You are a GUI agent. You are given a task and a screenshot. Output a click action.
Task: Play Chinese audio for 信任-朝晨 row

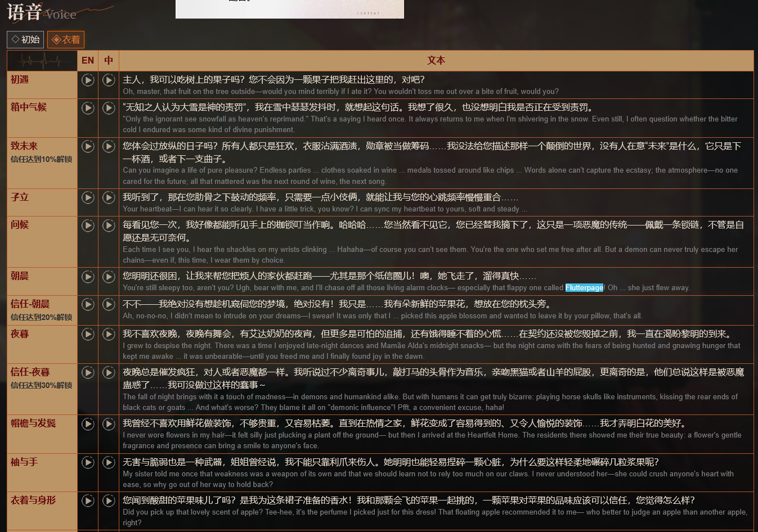click(109, 304)
